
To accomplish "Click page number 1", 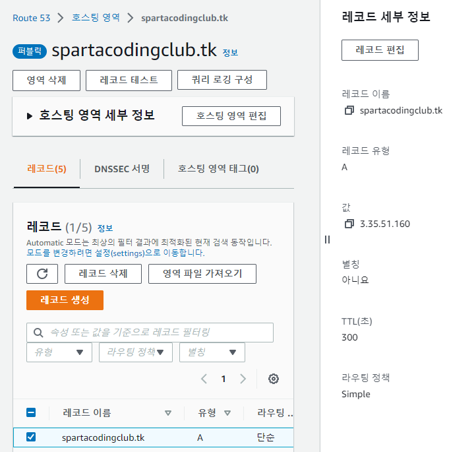I will pos(223,379).
